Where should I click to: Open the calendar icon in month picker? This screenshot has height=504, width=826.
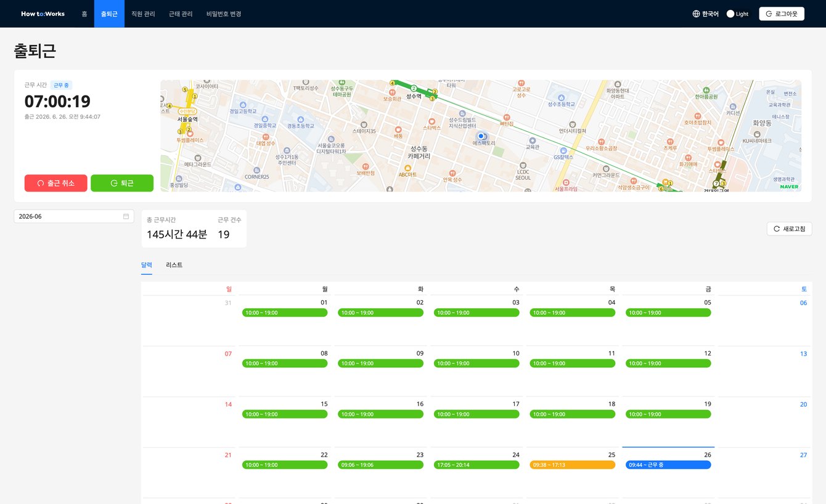[126, 216]
